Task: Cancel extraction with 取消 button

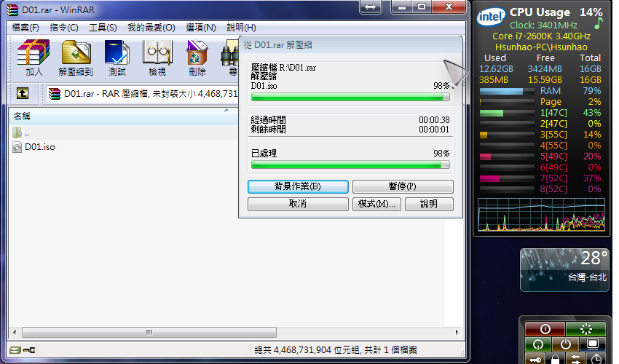Action: click(x=297, y=204)
